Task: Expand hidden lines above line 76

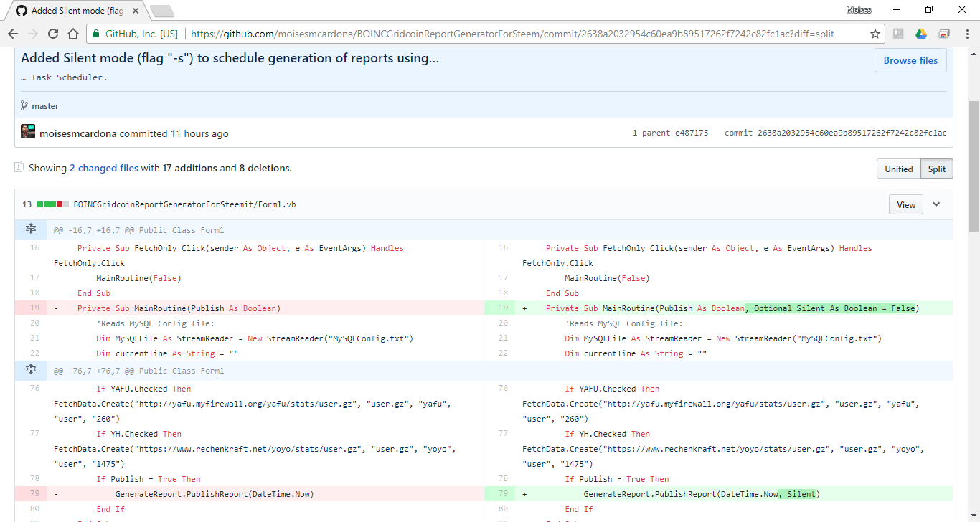Action: coord(31,370)
